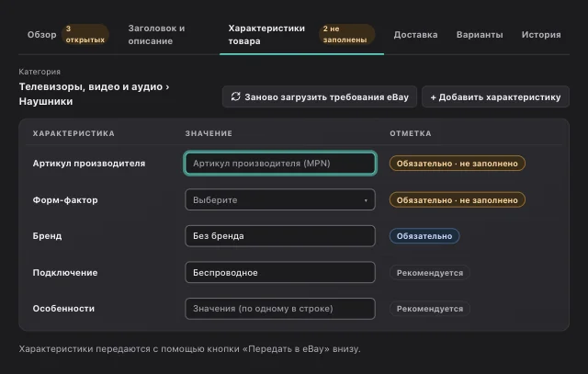Click Рекомендуется badge in Особенности row

coord(430,309)
